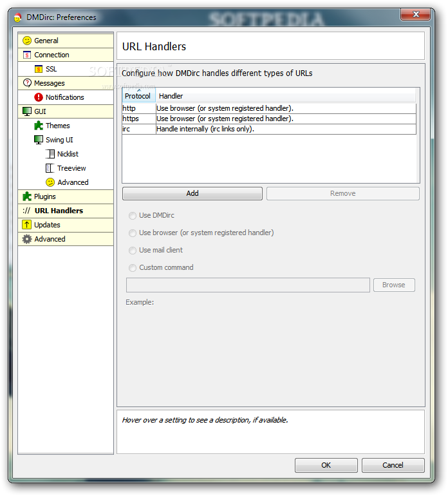The image size is (448, 496).
Task: Click the Updates arrow icon
Action: (27, 225)
